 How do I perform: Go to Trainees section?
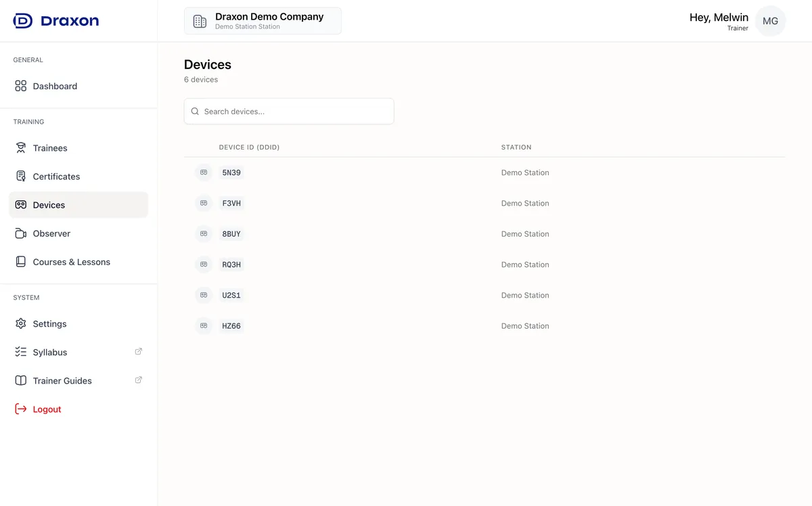click(x=78, y=148)
